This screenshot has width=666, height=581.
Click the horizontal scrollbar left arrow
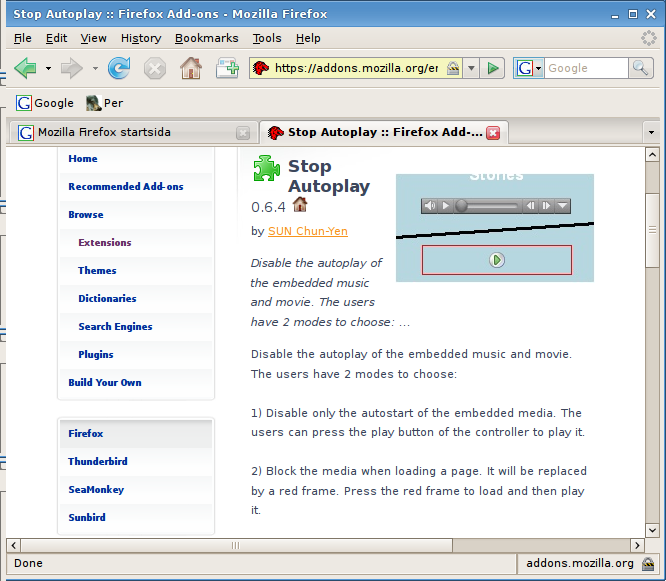pos(14,545)
